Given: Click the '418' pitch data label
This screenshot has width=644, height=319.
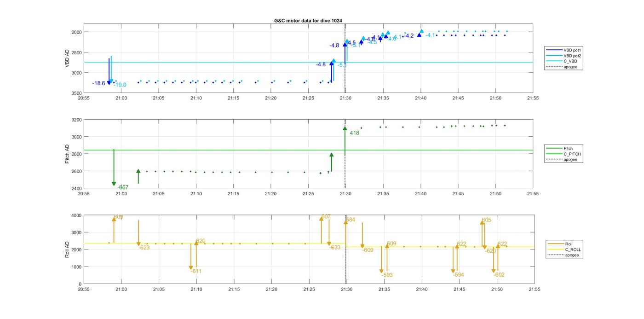Looking at the screenshot, I should point(354,133).
